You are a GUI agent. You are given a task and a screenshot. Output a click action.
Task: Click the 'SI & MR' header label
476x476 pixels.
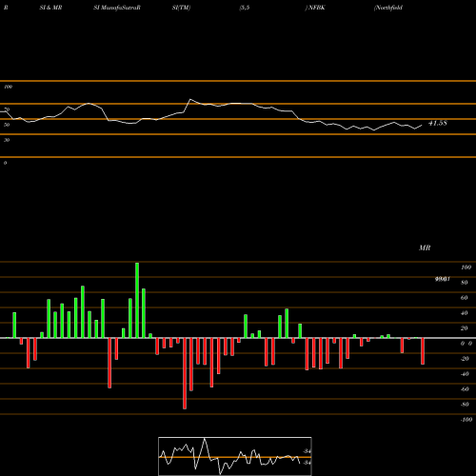[50, 8]
